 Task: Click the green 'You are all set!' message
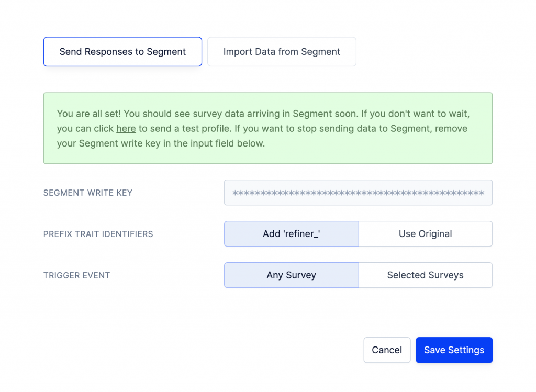tap(268, 128)
